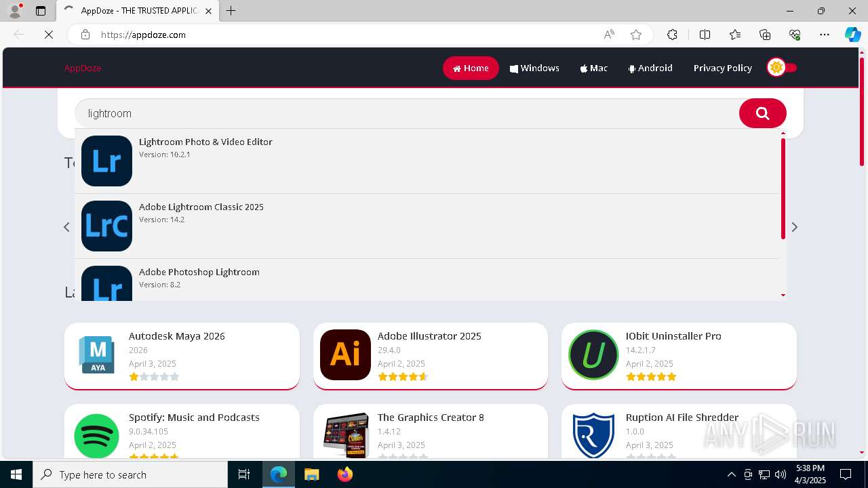The width and height of the screenshot is (868, 488).
Task: Click the taskbar search box
Action: tap(130, 474)
